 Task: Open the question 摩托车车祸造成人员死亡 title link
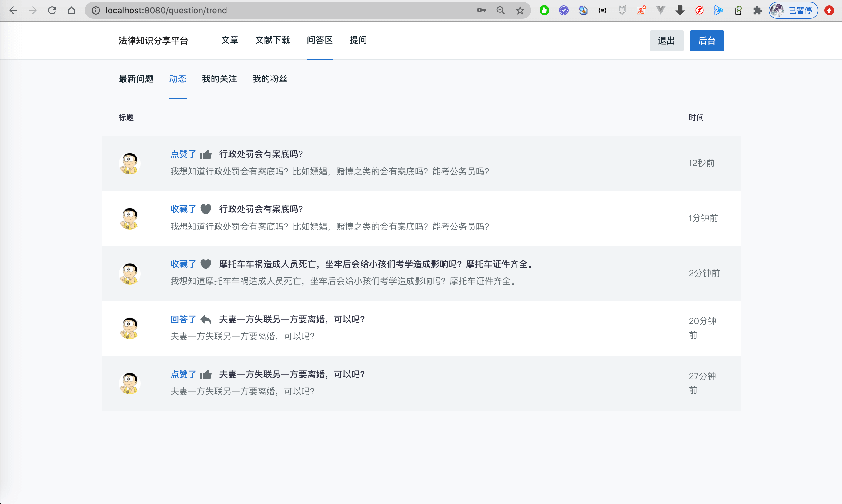point(377,264)
